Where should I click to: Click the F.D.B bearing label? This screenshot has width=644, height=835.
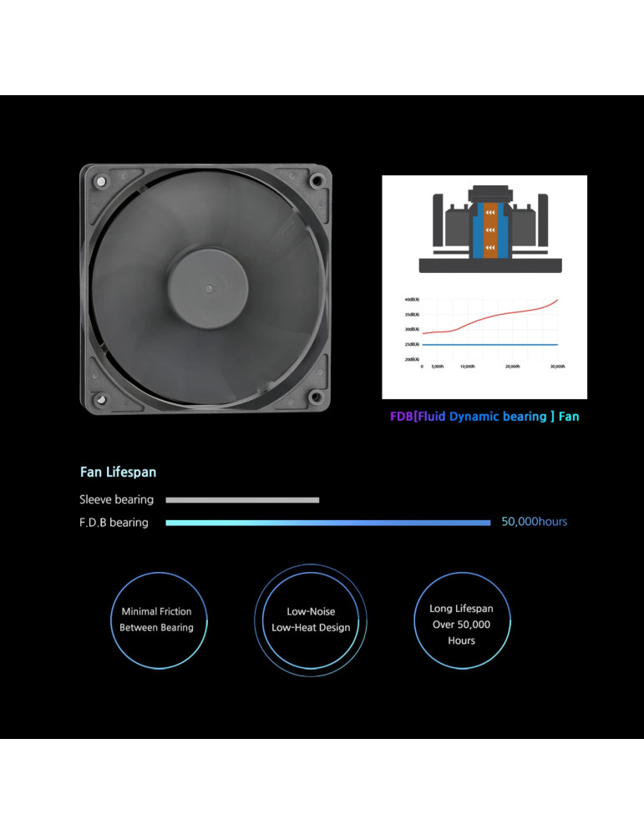click(x=114, y=523)
